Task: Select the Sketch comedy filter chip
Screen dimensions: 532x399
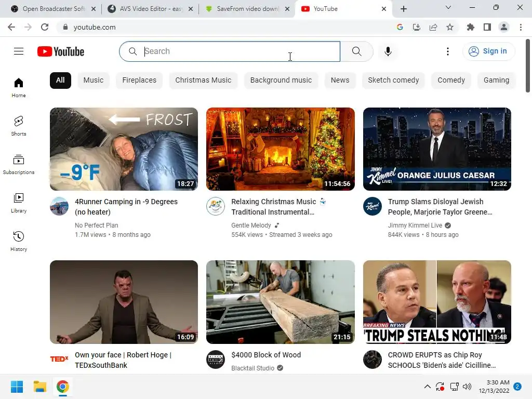Action: 393,81
